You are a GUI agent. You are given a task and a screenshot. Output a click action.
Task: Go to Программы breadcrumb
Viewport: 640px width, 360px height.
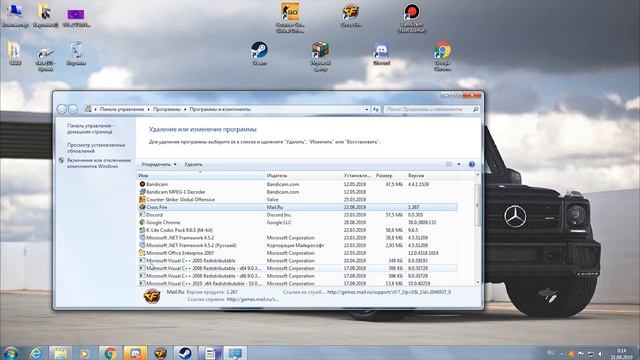(167, 109)
